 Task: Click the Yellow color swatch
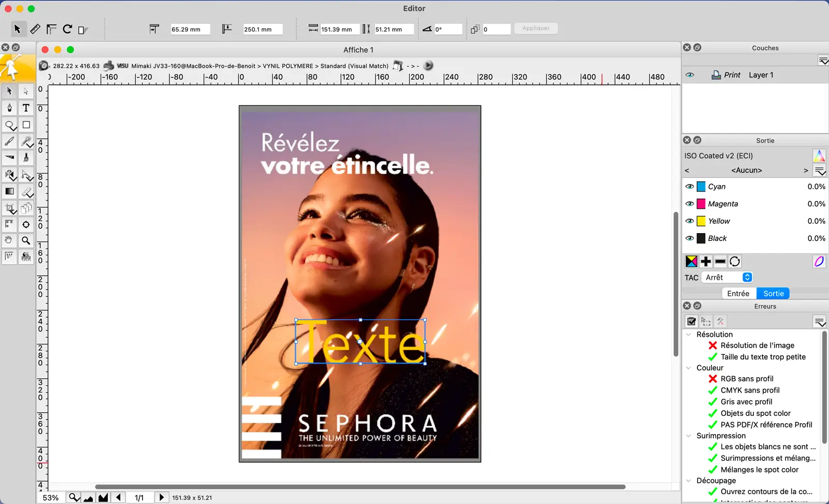pyautogui.click(x=701, y=221)
